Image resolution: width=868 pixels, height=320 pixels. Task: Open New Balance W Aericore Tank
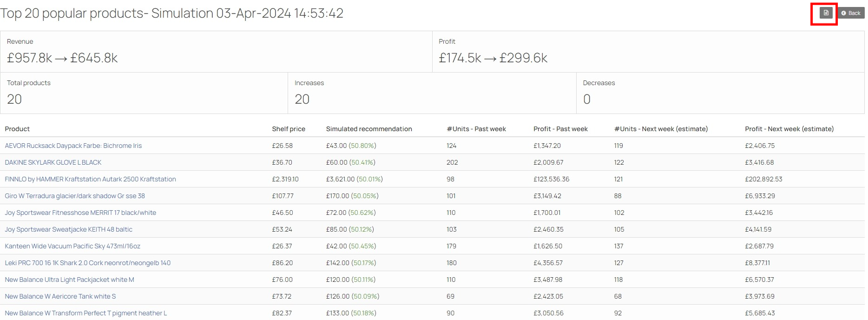coord(60,296)
